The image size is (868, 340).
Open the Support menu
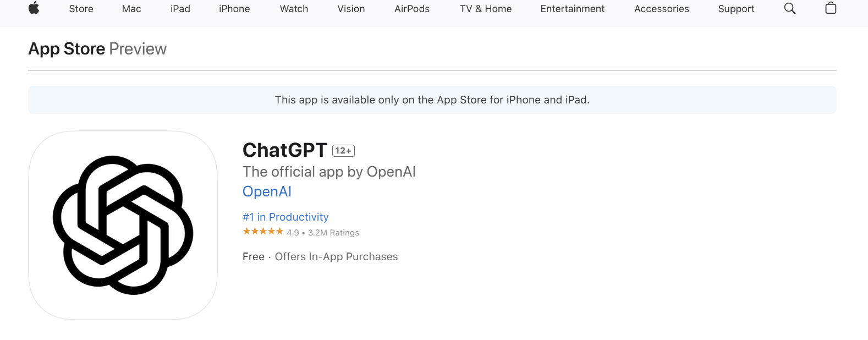[x=736, y=9]
